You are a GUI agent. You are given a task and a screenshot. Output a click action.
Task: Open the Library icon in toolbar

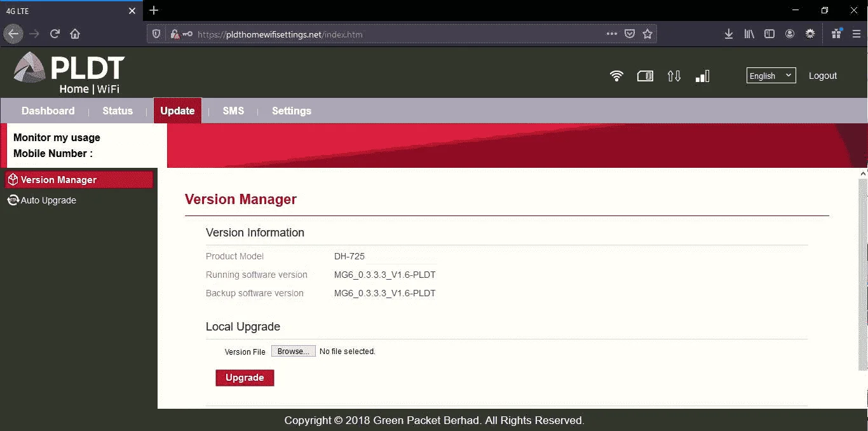tap(749, 34)
